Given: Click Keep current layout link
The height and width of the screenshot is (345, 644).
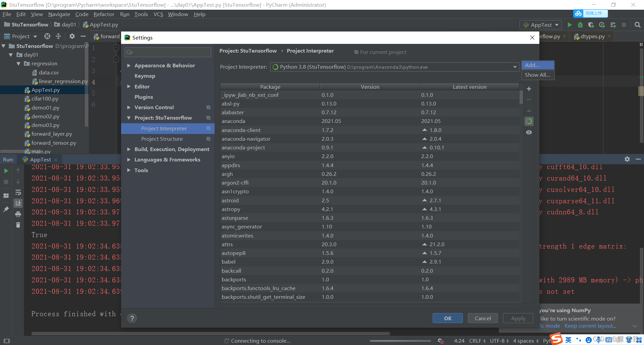Looking at the screenshot, I should point(590,326).
